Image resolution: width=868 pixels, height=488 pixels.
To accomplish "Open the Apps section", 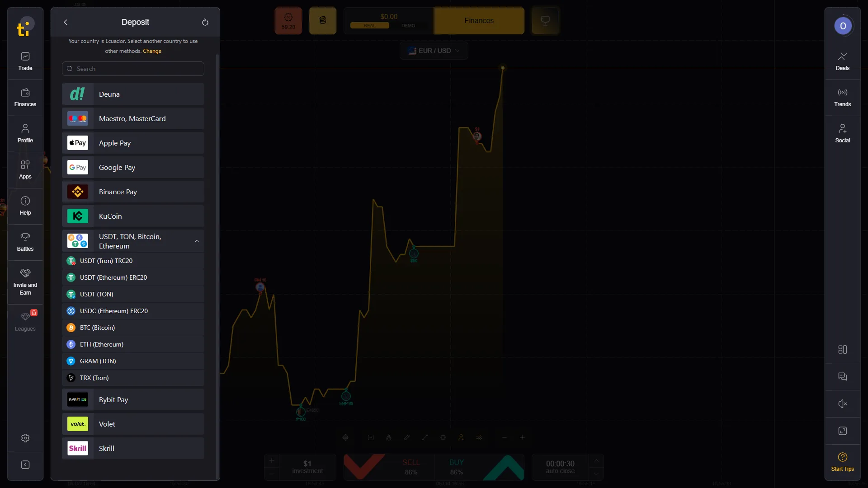I will tap(25, 170).
